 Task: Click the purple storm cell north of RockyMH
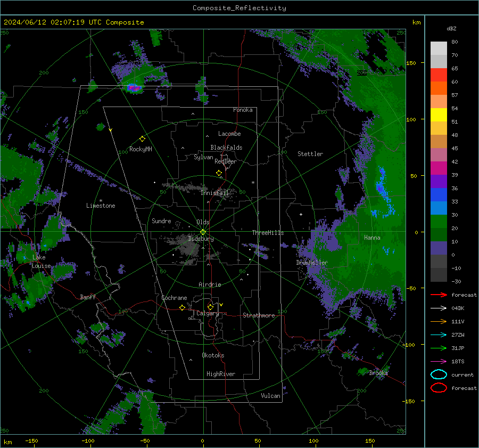pos(134,88)
